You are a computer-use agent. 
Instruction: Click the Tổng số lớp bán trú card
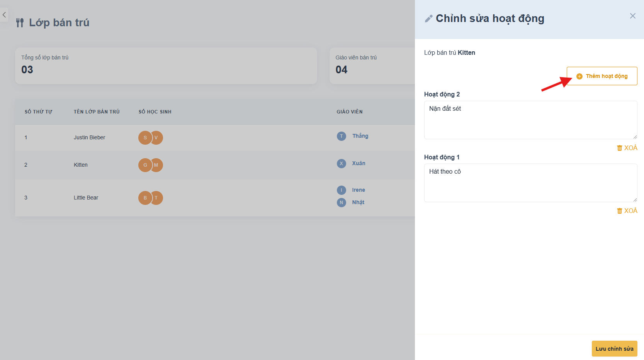[166, 66]
